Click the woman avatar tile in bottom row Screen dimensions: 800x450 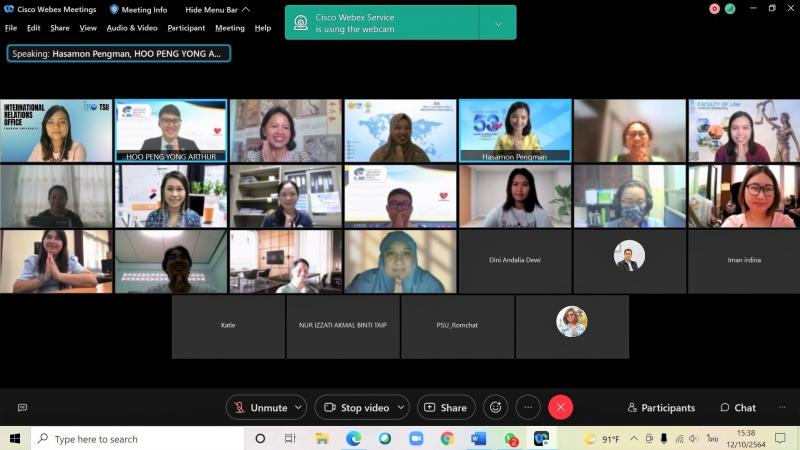coord(572,327)
